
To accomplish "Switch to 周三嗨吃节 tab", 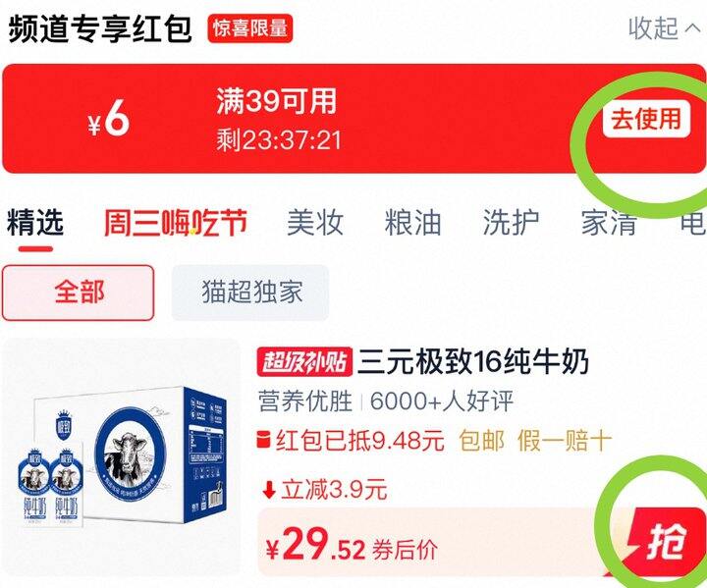I will pyautogui.click(x=175, y=222).
